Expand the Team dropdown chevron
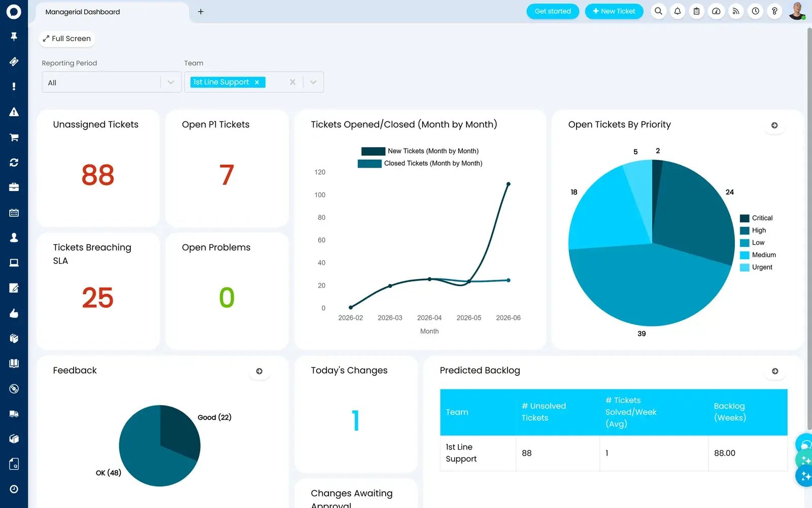Viewport: 812px width, 508px height. [313, 82]
